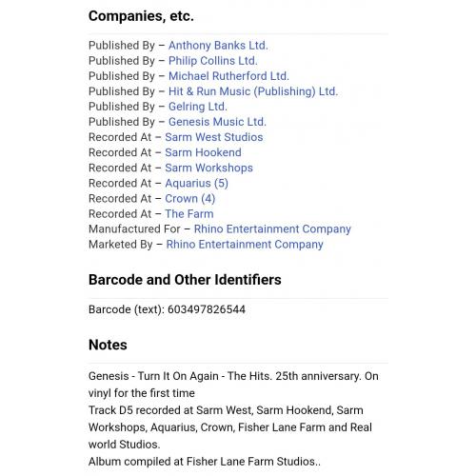
Task: Open the Anthony Banks Ltd. link
Action: click(218, 46)
